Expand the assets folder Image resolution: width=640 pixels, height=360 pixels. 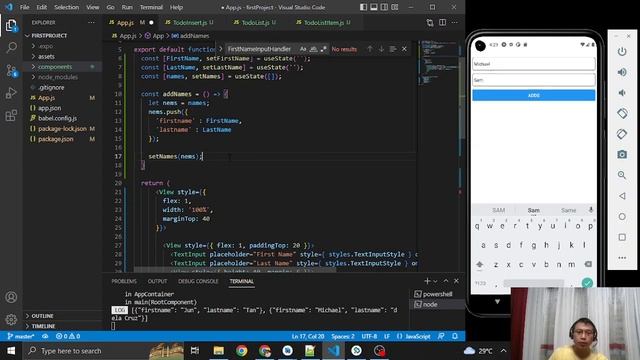pos(46,56)
